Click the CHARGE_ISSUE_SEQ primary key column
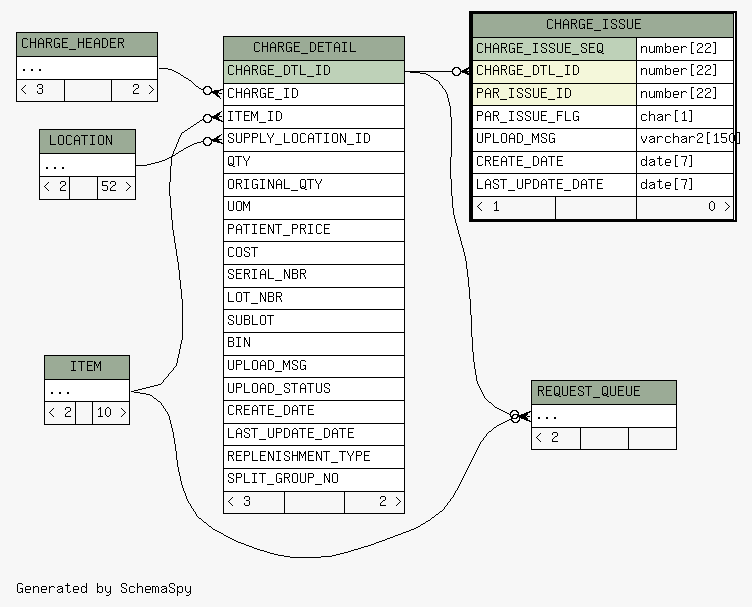This screenshot has width=752, height=607. (x=554, y=49)
